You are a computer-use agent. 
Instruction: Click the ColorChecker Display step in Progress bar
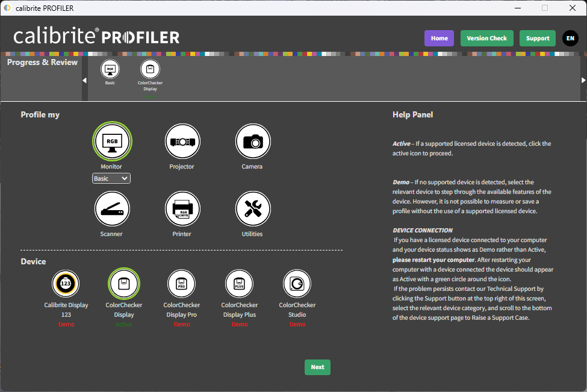(x=150, y=69)
